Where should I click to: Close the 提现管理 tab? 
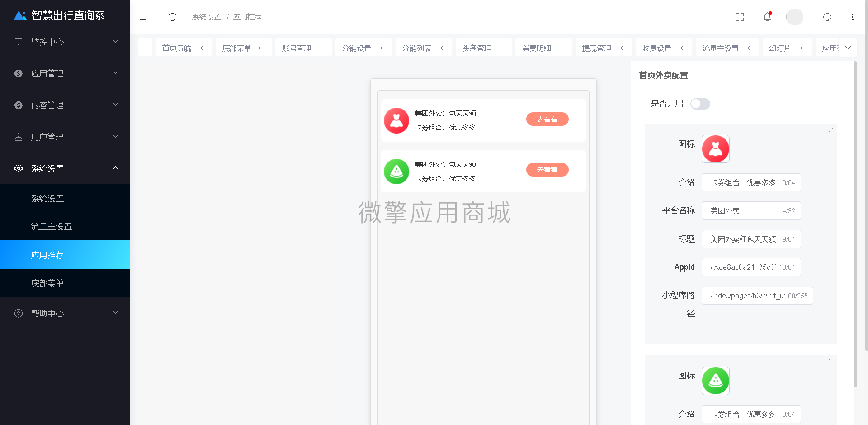621,48
